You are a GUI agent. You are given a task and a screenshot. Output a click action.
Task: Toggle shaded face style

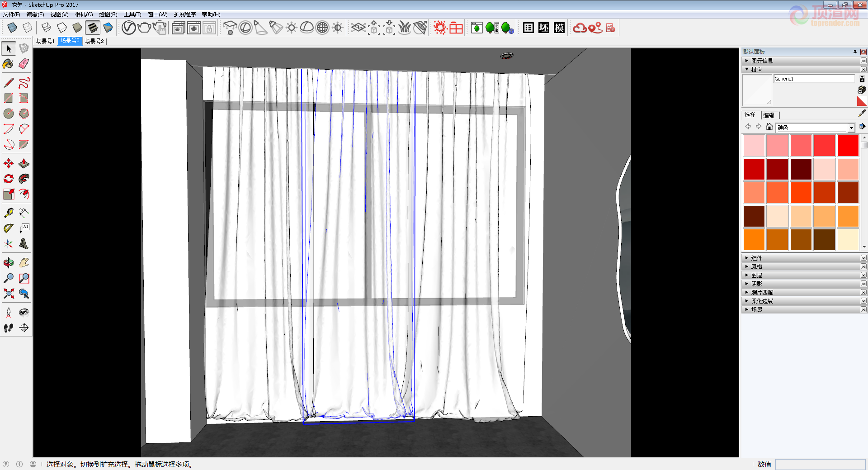pos(77,28)
